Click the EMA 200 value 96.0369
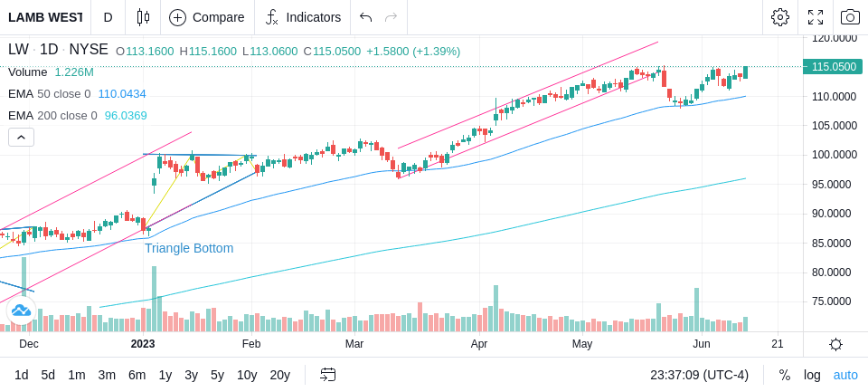 126,116
